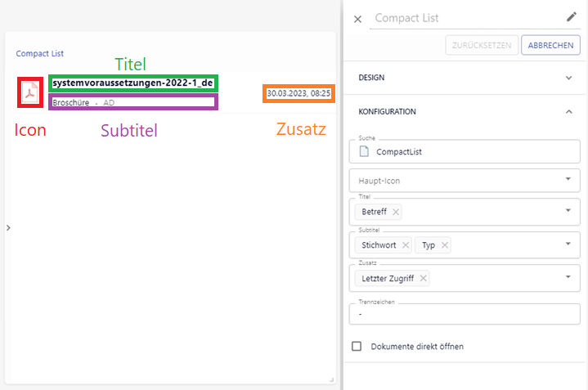Remove the Stichwort chip from Subtitel

click(x=406, y=245)
